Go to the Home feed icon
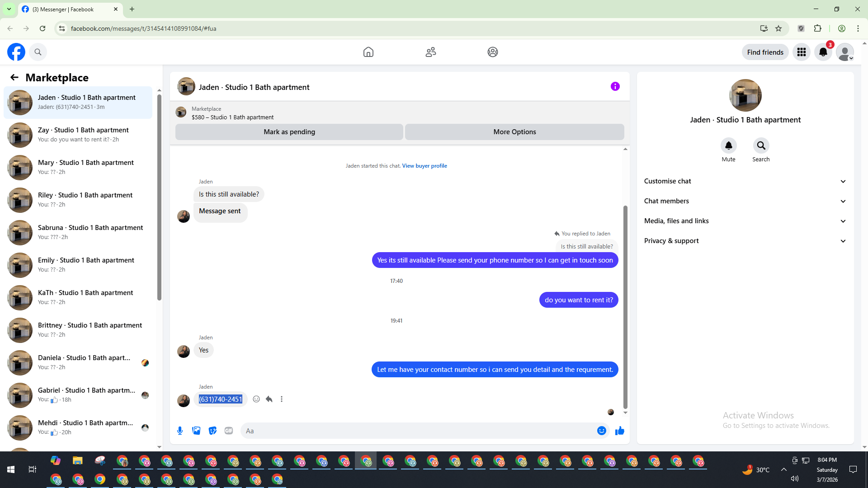The image size is (868, 488). [368, 52]
